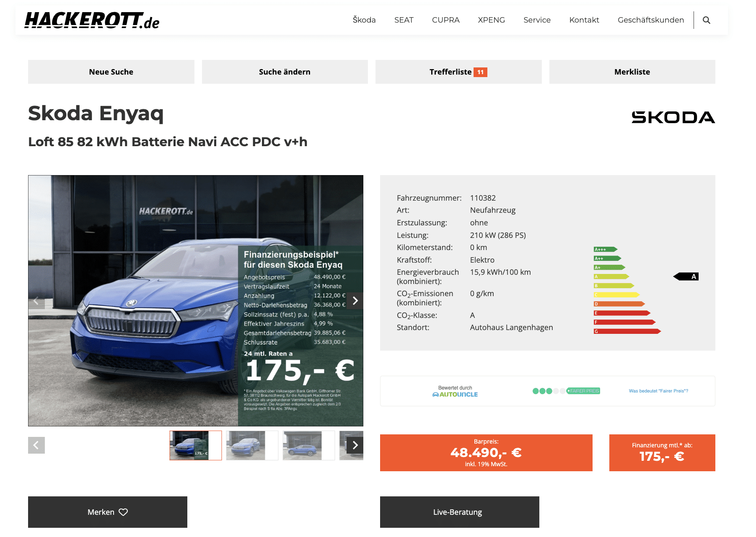Click the Finanzierung mtl. 175 € box
756x537 pixels.
click(x=662, y=453)
